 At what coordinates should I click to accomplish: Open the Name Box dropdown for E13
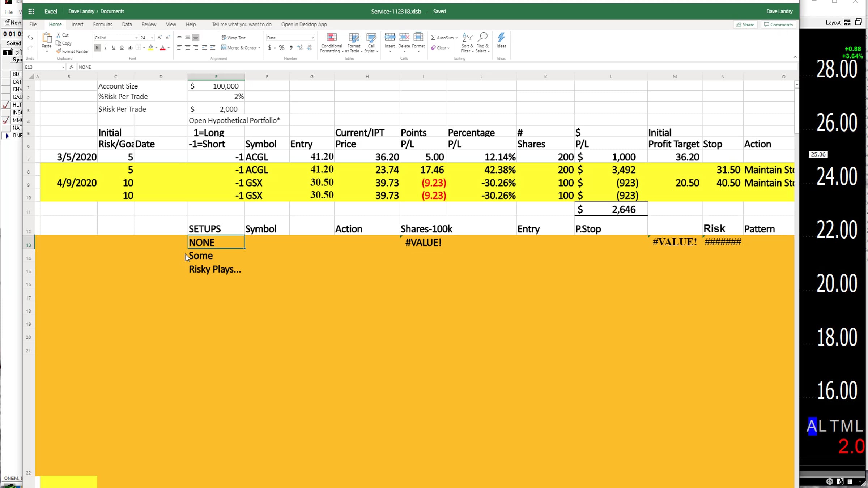(x=63, y=67)
